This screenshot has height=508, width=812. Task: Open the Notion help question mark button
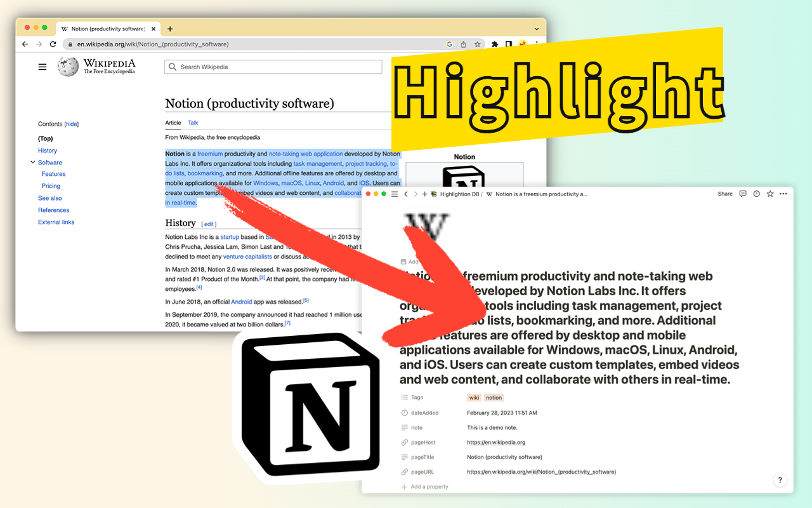tap(780, 480)
